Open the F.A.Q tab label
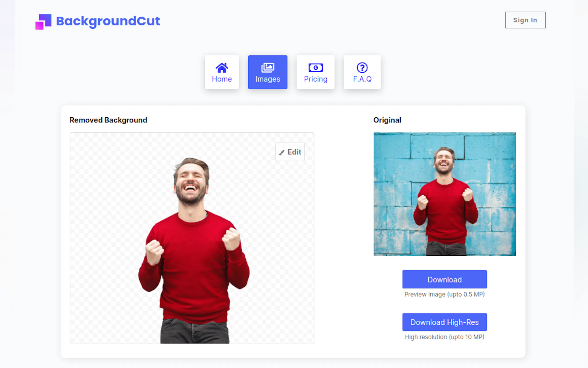This screenshot has width=588, height=368. tap(362, 79)
